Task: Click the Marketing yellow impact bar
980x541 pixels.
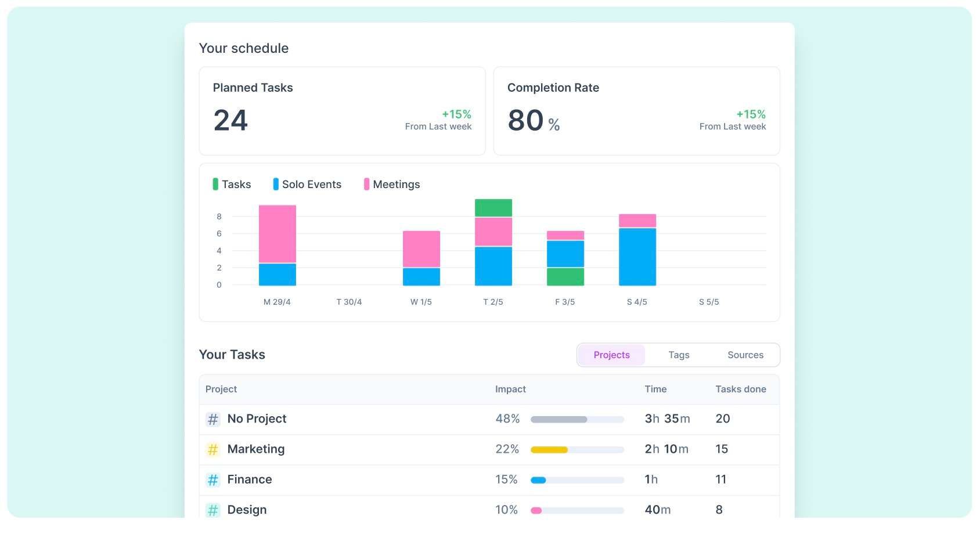Action: (x=549, y=449)
